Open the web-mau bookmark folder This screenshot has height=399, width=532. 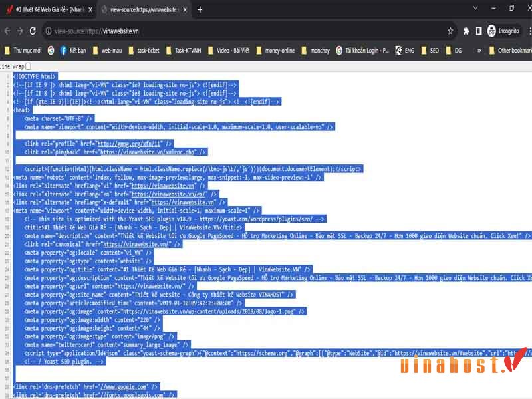pos(107,51)
